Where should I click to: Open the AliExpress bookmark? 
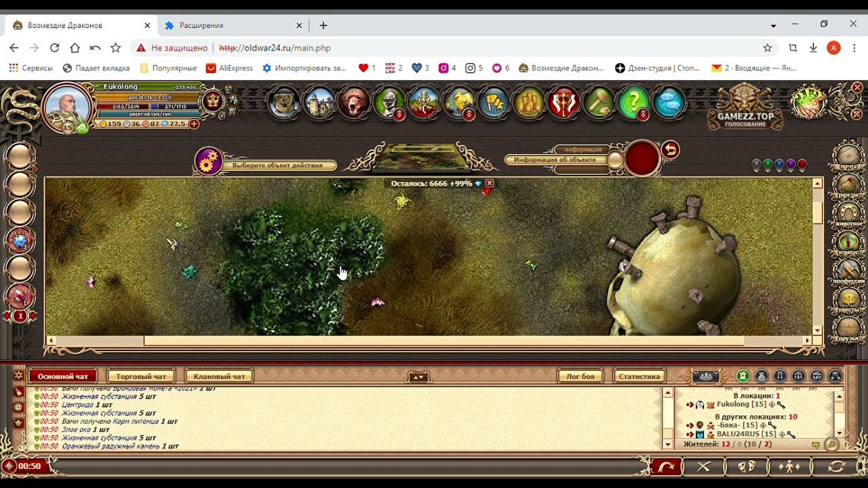229,68
